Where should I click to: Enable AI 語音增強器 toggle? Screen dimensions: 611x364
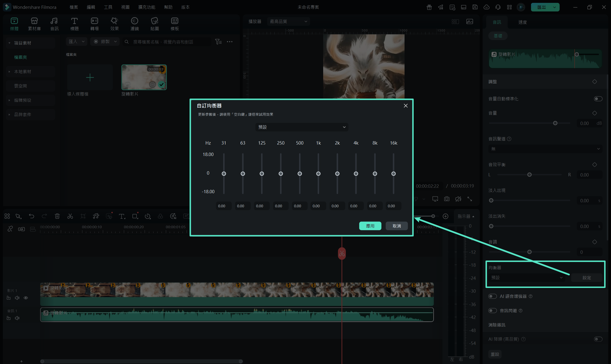492,296
